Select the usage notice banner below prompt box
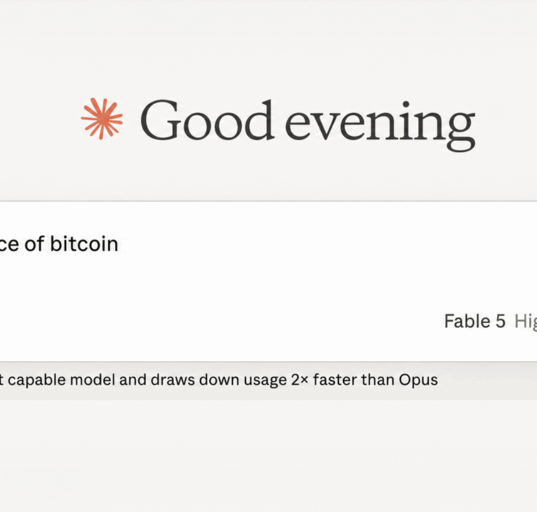 pyautogui.click(x=268, y=380)
